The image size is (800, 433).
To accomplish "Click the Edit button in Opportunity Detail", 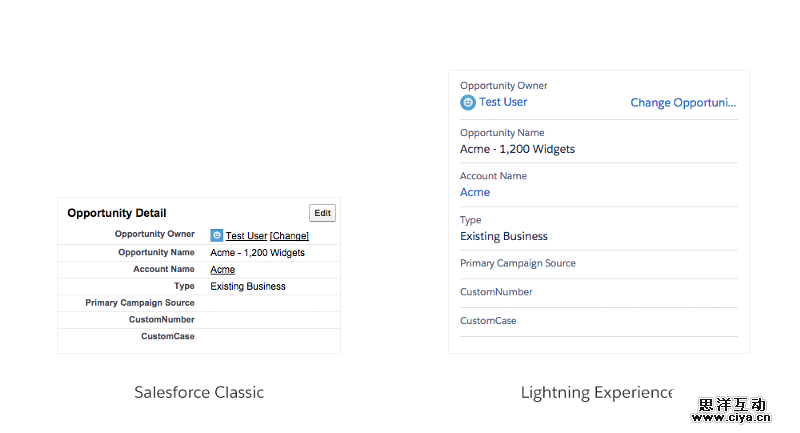I will click(x=322, y=213).
